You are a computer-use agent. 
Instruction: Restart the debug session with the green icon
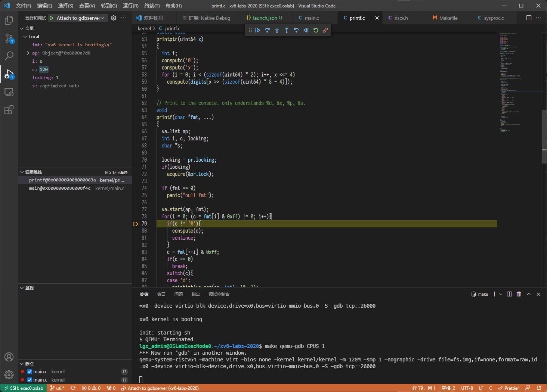(x=316, y=30)
